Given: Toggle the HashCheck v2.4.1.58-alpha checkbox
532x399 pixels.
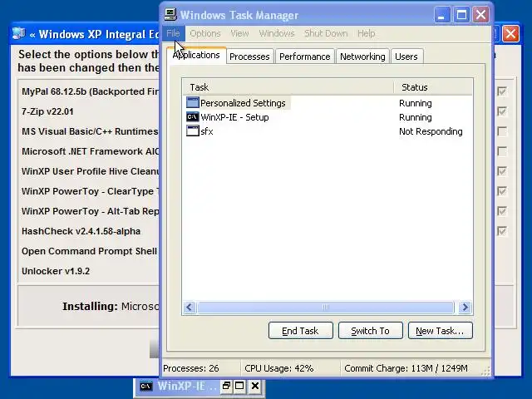Looking at the screenshot, I should pyautogui.click(x=502, y=231).
